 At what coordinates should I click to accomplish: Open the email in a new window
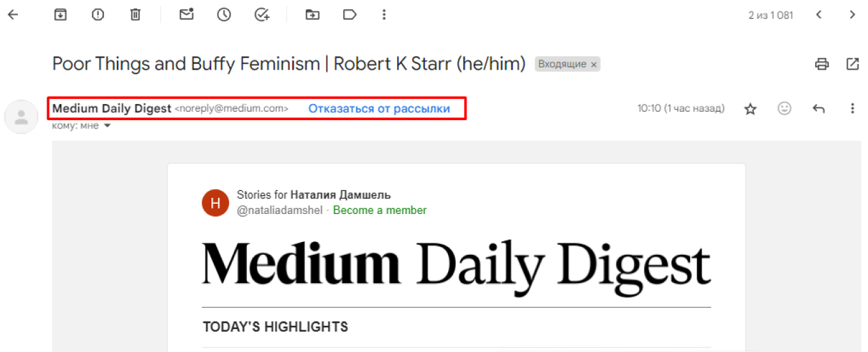click(x=852, y=64)
